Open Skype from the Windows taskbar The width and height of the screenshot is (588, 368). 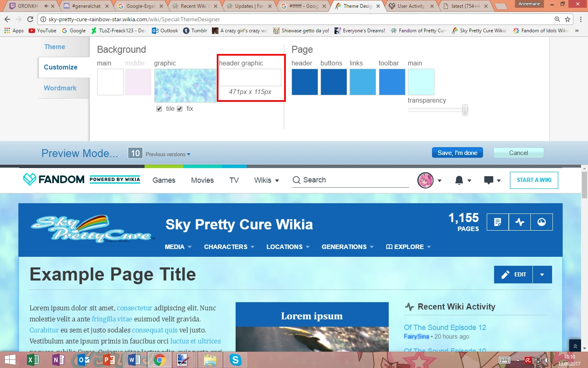tap(236, 360)
